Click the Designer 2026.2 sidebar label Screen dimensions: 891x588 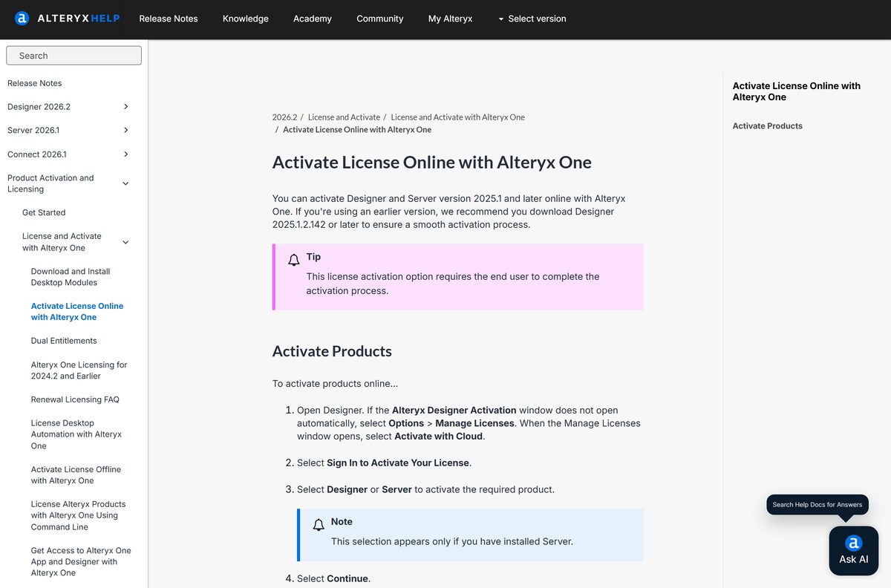point(39,107)
